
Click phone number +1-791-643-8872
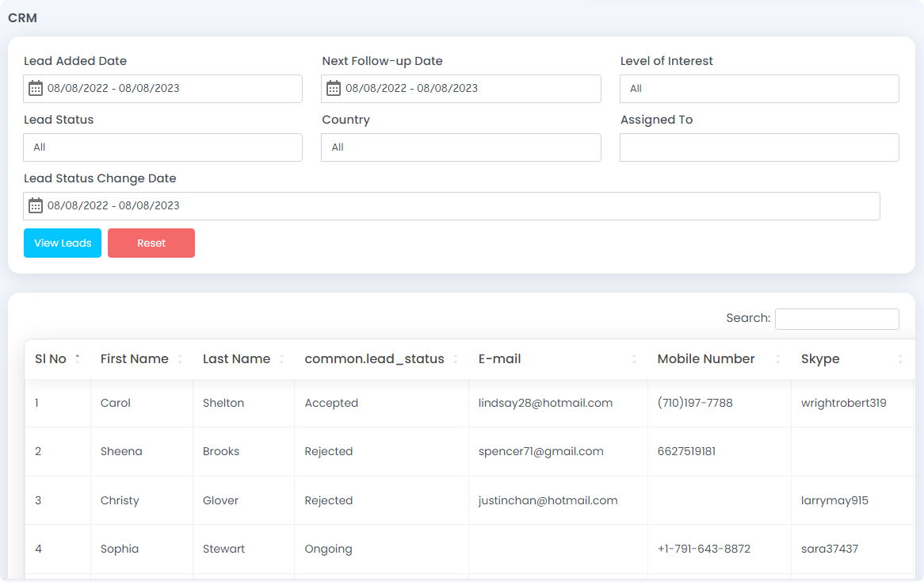click(704, 549)
